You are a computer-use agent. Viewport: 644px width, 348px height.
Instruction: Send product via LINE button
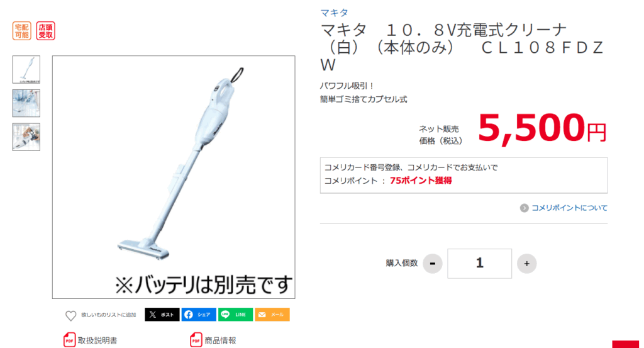[x=235, y=315]
